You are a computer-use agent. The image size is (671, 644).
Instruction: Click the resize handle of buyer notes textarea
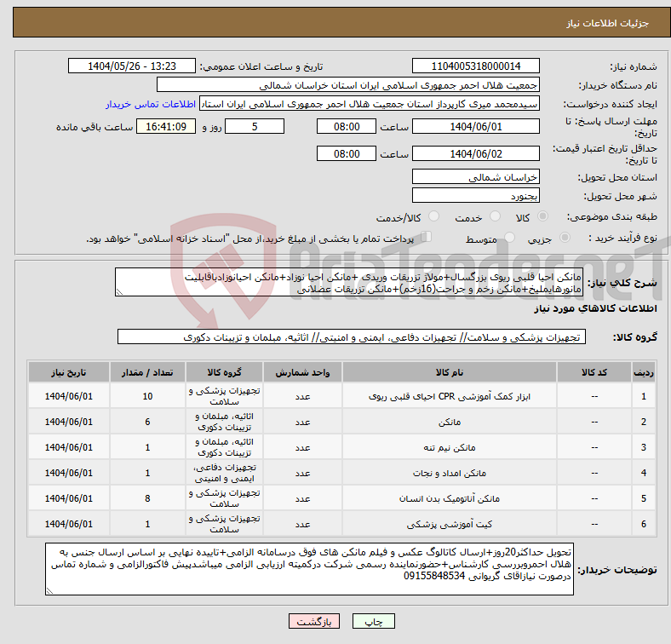point(49,591)
